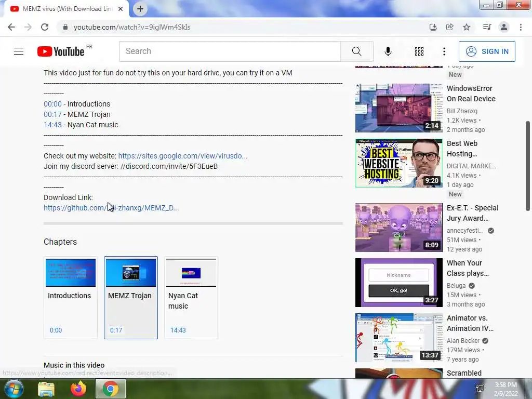Open the Ex-E.T. video thumbnail
This screenshot has height=399, width=532.
[x=398, y=228]
